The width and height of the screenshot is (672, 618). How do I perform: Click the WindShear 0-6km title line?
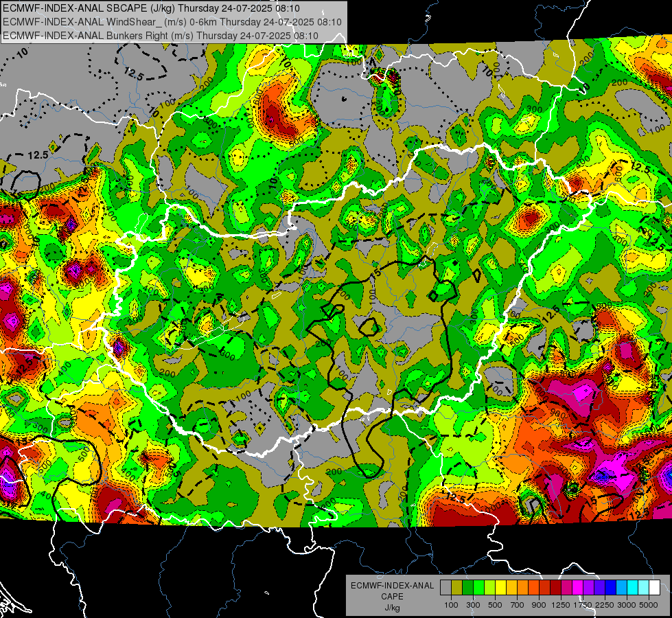pyautogui.click(x=172, y=22)
